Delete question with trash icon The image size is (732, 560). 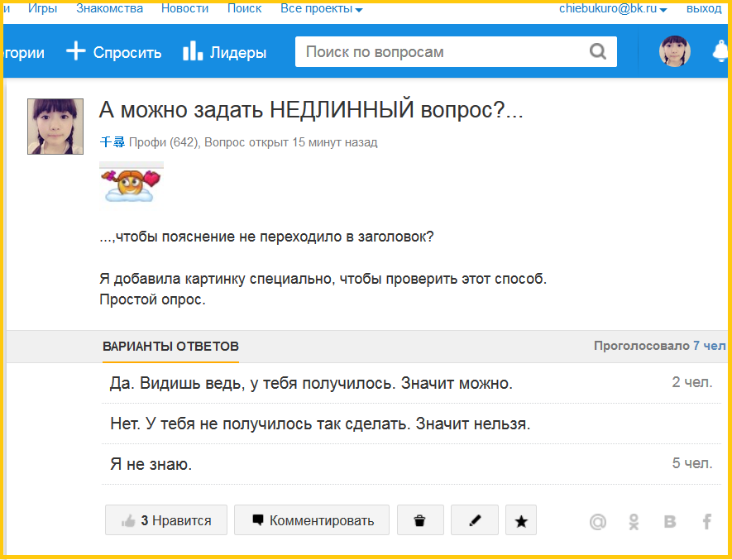(420, 519)
